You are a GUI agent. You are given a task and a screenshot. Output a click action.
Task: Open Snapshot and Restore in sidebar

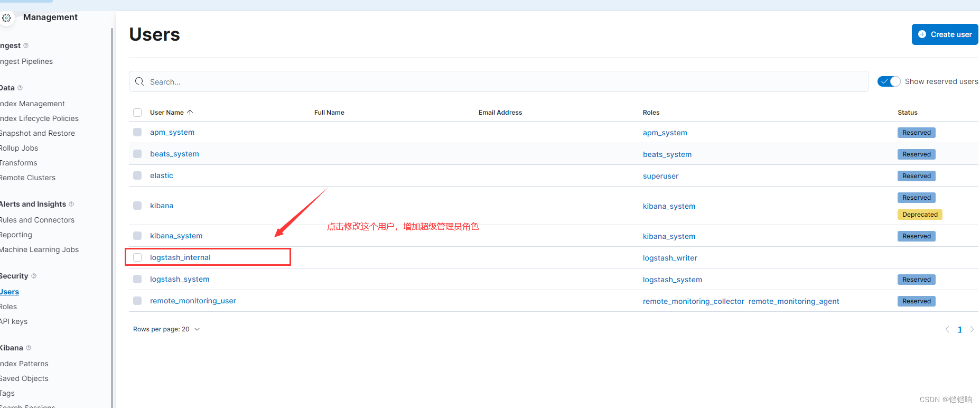click(x=38, y=133)
